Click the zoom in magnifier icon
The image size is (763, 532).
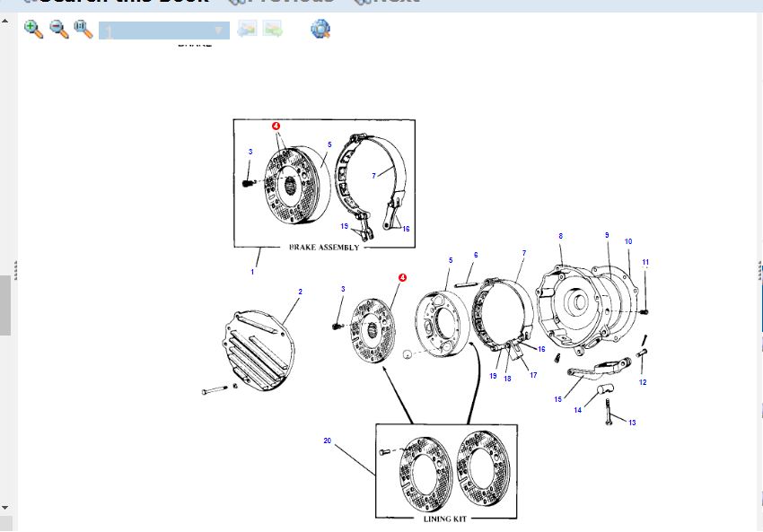click(34, 30)
